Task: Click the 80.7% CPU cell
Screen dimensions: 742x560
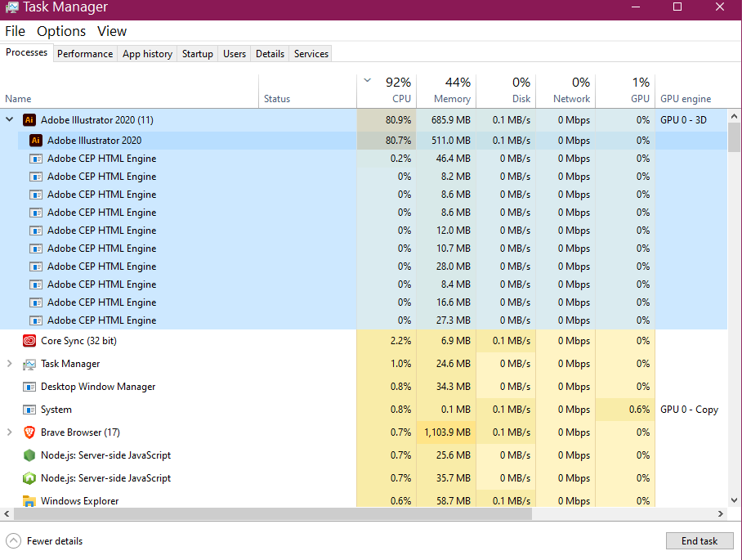Action: [387, 140]
